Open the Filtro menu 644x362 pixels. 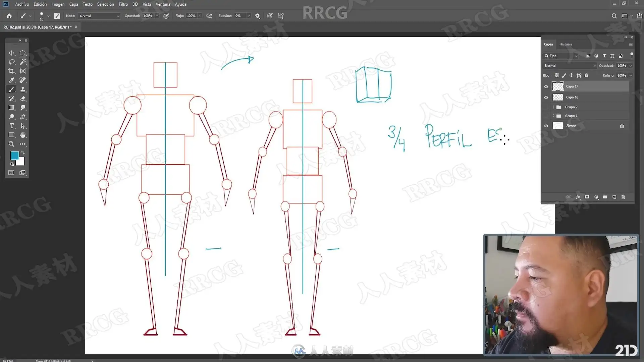(123, 4)
